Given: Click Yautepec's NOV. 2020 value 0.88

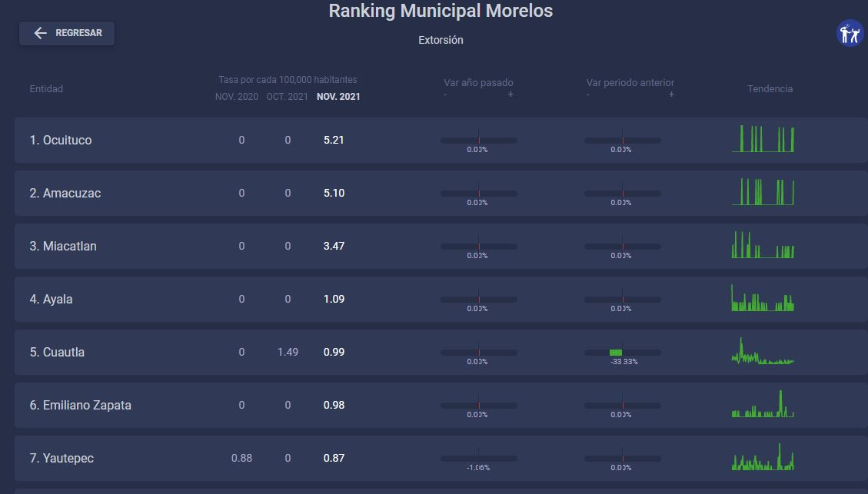Looking at the screenshot, I should 242,459.
